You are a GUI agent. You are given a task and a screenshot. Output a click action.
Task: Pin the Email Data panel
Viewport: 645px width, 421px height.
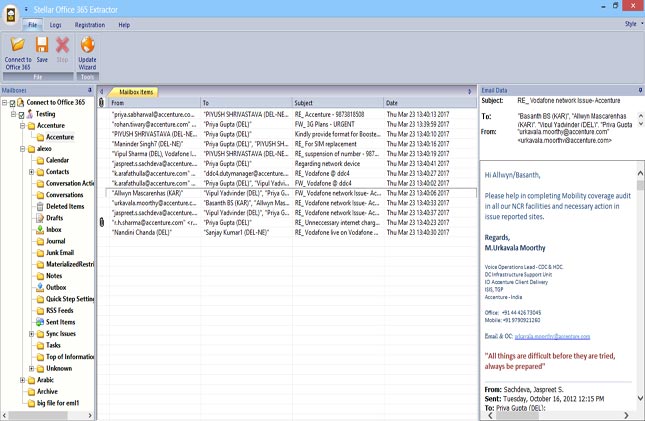click(x=640, y=90)
